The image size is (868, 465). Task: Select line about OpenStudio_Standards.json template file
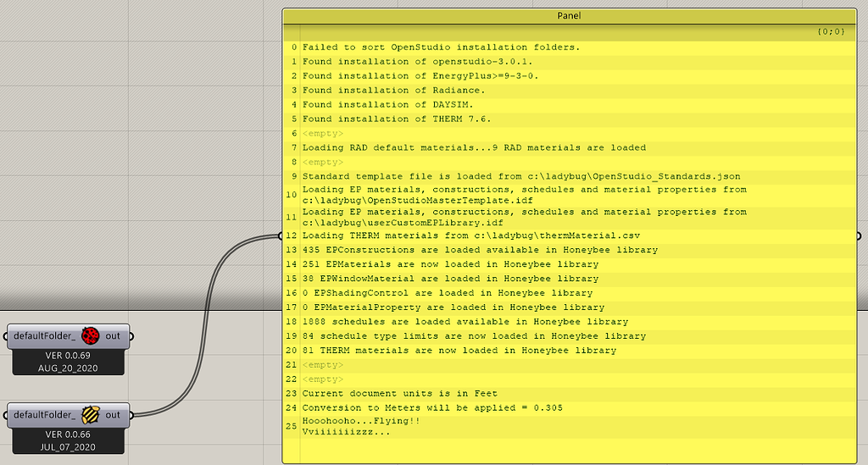click(x=570, y=177)
